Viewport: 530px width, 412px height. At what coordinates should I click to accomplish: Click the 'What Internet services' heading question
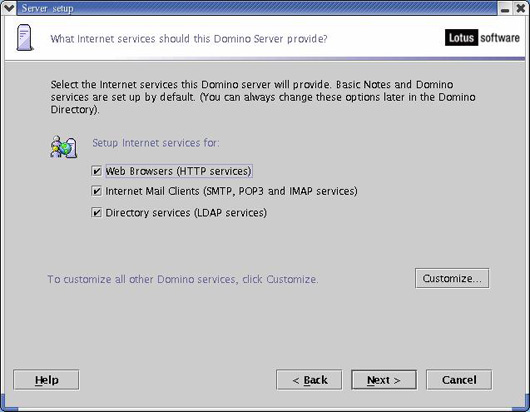point(189,39)
